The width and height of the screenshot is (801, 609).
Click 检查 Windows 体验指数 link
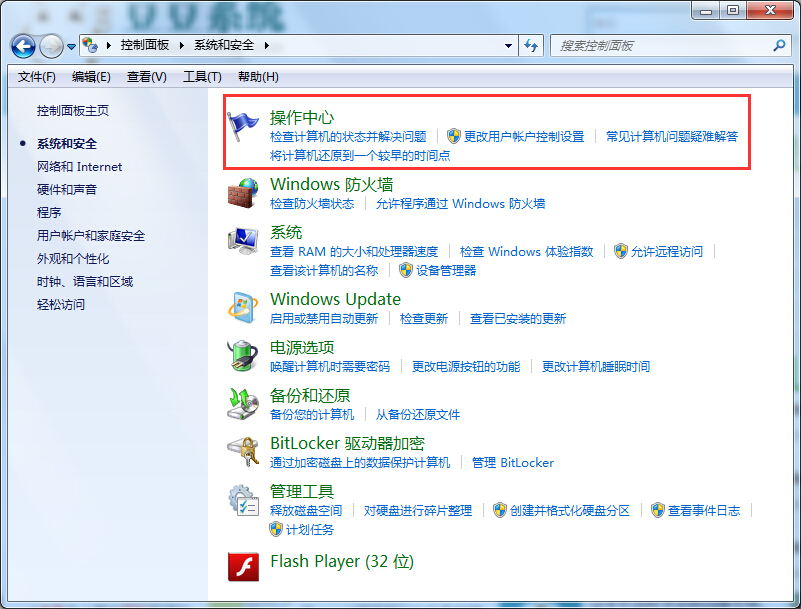click(x=526, y=252)
